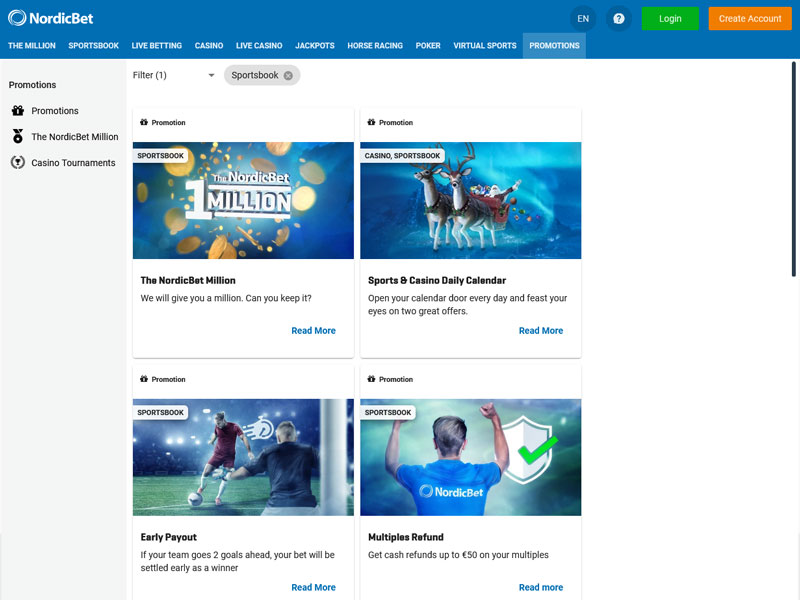The height and width of the screenshot is (600, 800).
Task: Click Sports & Casino Daily Calendar title
Action: (437, 280)
